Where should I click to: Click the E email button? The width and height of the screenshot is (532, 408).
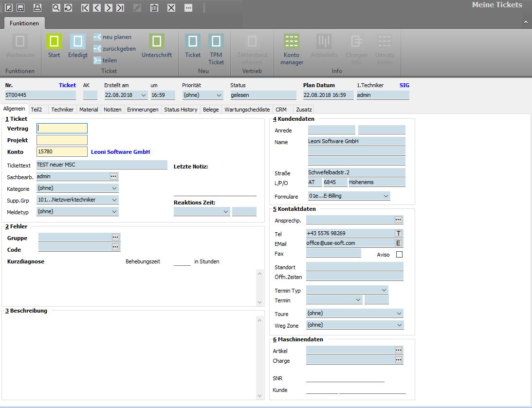coord(399,243)
